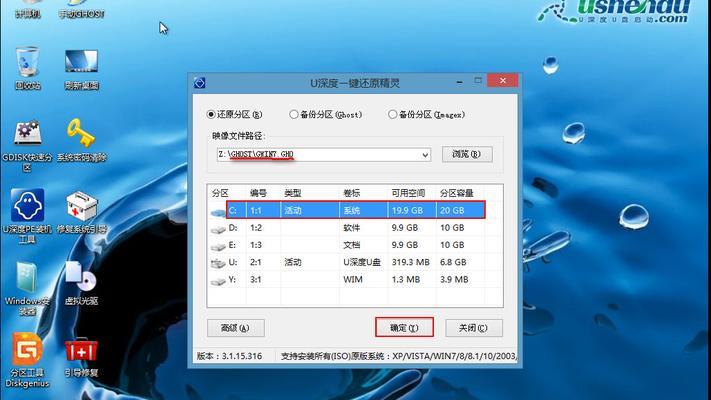Launch GDISK快速分区 desktop icon
Viewport: 711px width, 400px height.
[27, 146]
